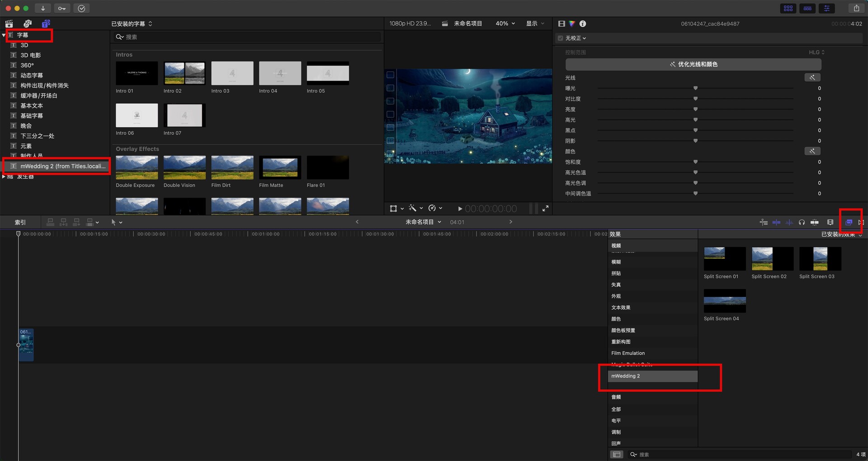Toggle timeline panel button in toolbar
This screenshot has width=868, height=461.
point(807,8)
